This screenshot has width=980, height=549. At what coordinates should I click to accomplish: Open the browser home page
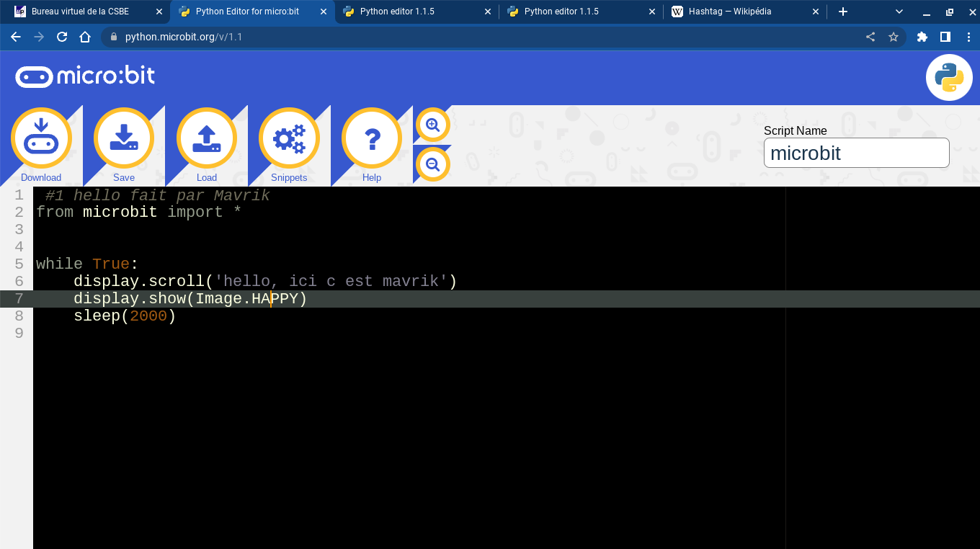[x=85, y=37]
